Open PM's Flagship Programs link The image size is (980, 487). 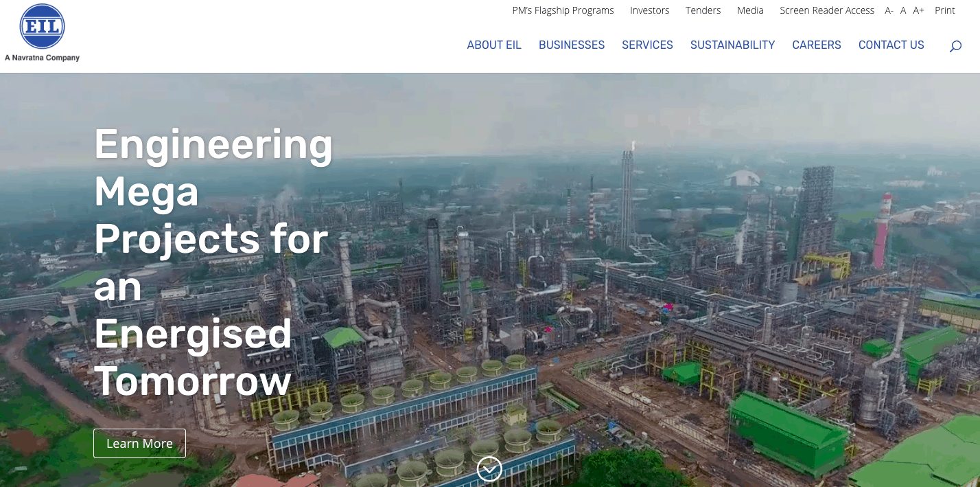(563, 10)
